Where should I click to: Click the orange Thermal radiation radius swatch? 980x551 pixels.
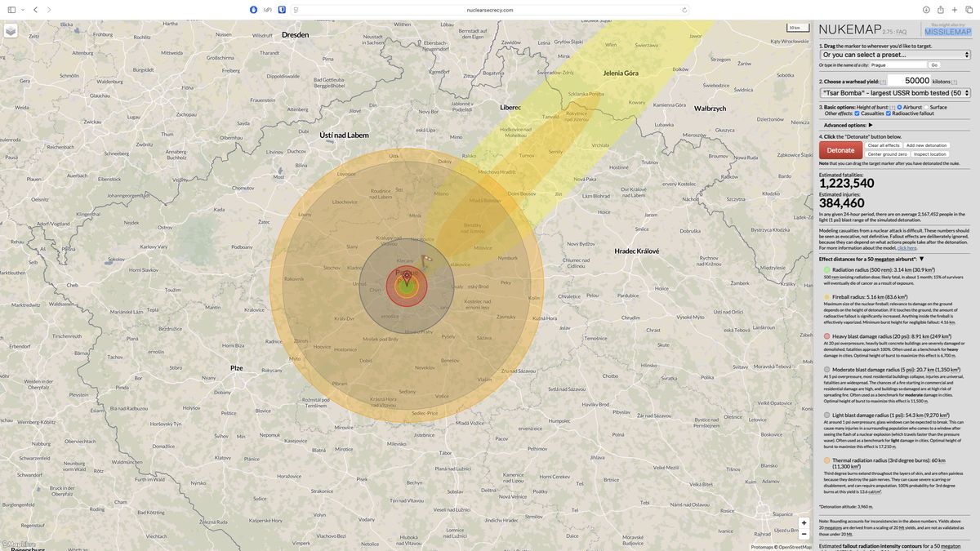coord(826,460)
